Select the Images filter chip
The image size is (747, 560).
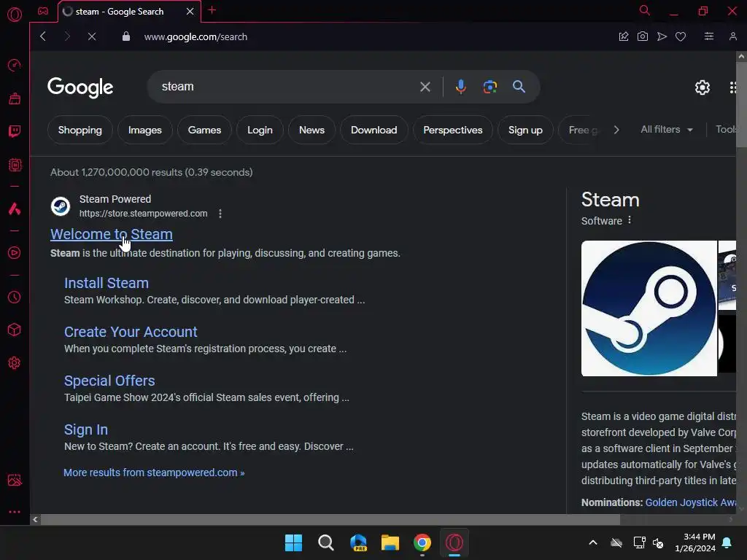click(145, 130)
